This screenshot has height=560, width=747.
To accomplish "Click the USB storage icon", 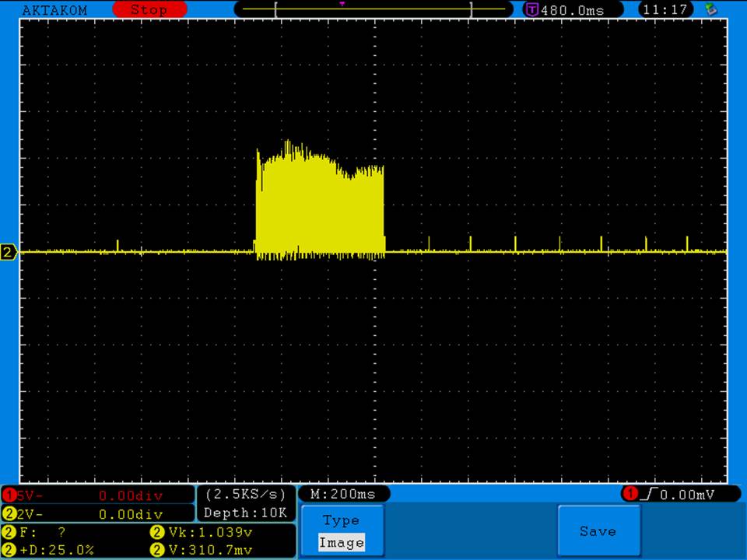I will 711,9.
